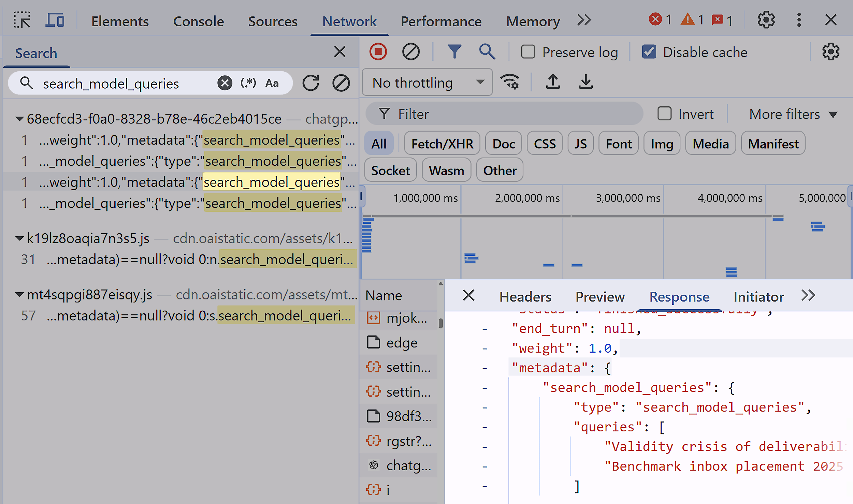853x504 pixels.
Task: Import a HAR file
Action: tap(553, 82)
